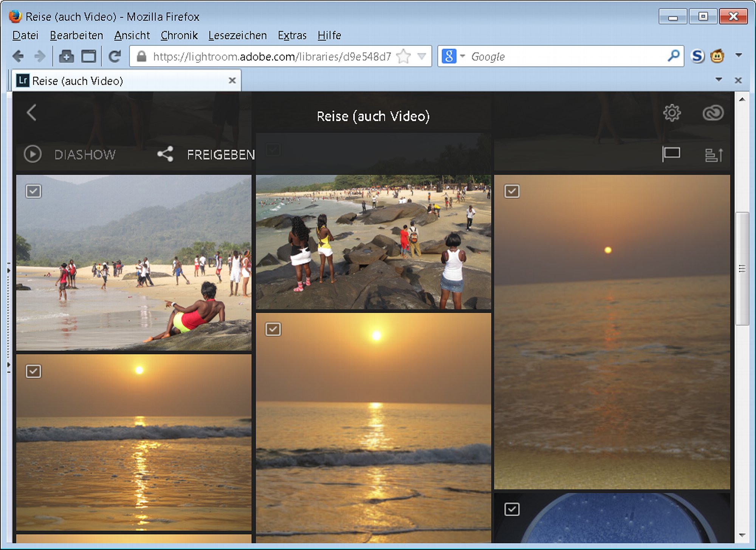The image size is (756, 550).
Task: Click the share icon beside FREIGEBEN
Action: 165,154
